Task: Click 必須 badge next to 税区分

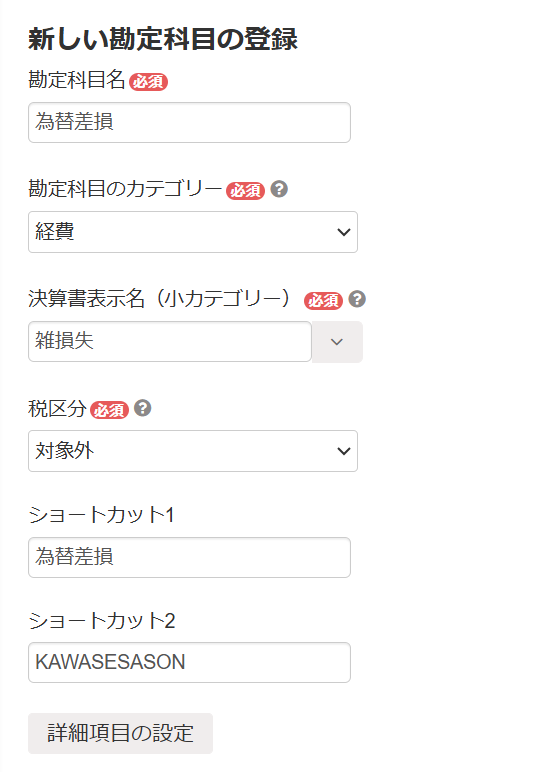Action: click(109, 410)
